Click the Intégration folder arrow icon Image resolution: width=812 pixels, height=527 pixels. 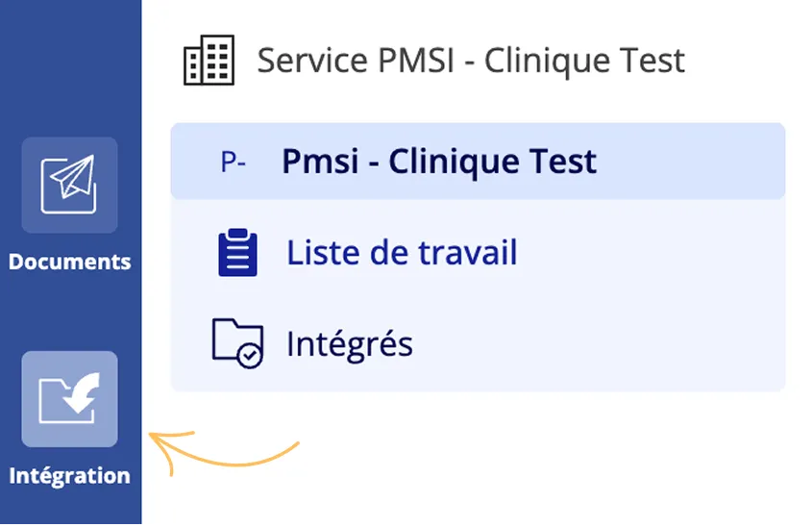tap(69, 398)
